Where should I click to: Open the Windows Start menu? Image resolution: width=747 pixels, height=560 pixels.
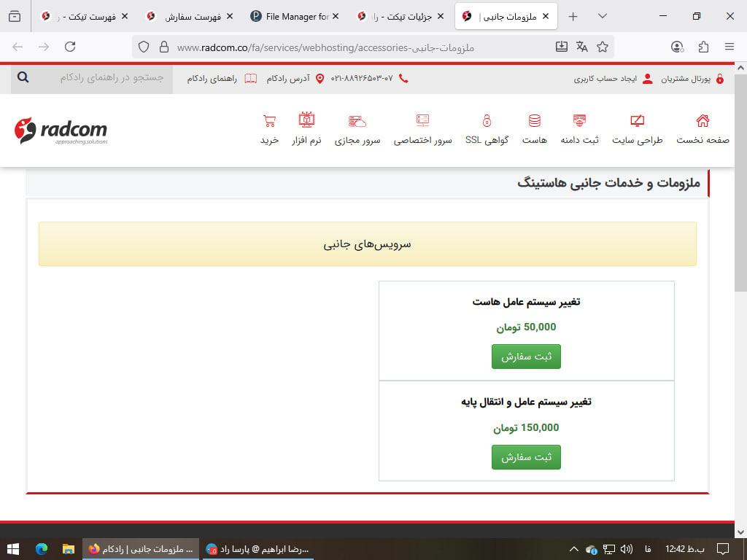(x=13, y=548)
